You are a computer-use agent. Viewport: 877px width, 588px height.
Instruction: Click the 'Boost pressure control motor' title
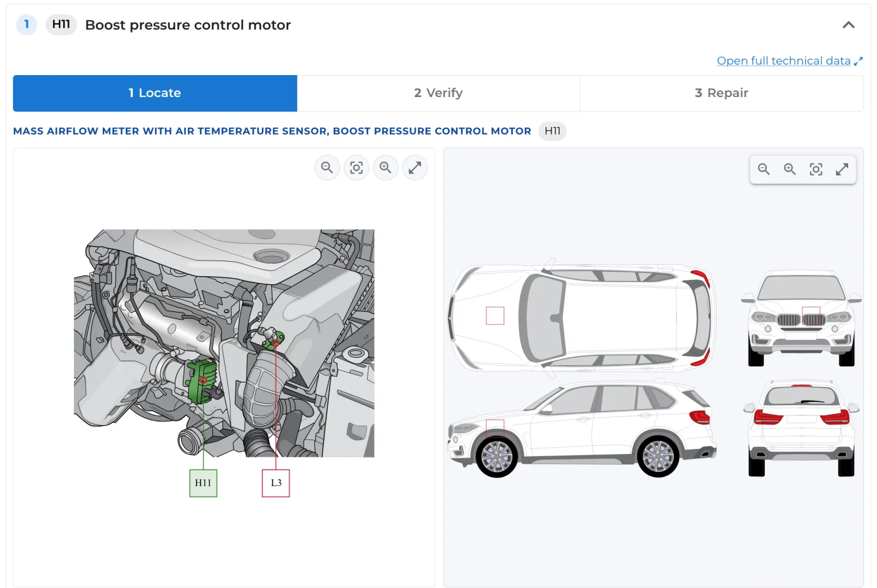pyautogui.click(x=188, y=25)
